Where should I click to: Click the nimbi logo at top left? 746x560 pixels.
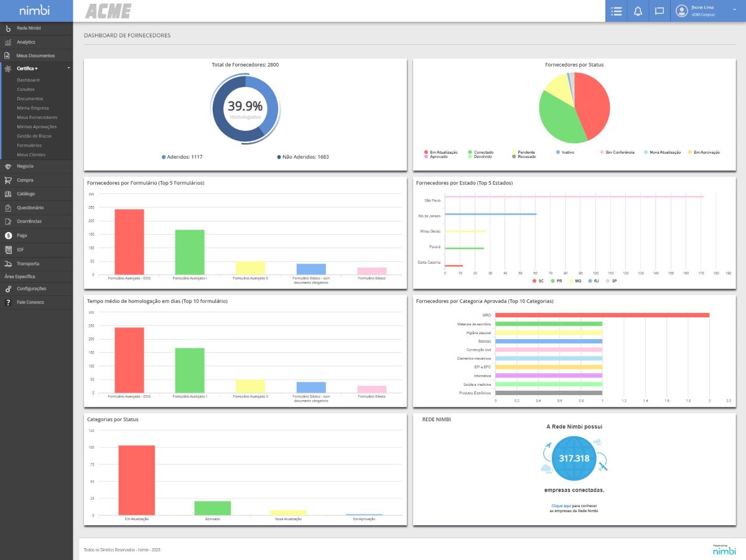(x=35, y=11)
